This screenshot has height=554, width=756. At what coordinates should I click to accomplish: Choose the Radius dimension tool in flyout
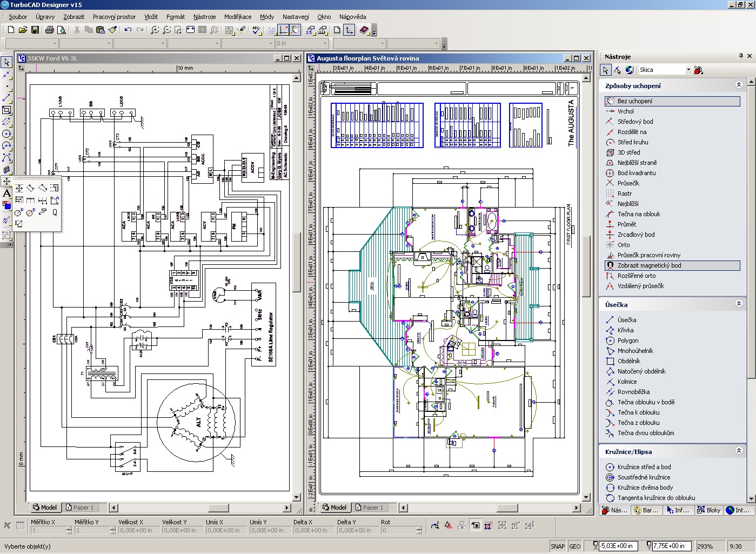point(19,212)
